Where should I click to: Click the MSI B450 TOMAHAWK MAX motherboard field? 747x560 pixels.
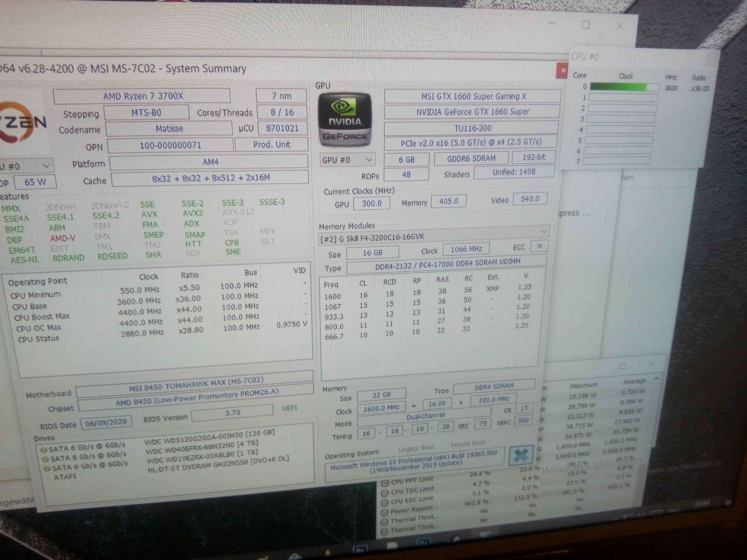(195, 385)
